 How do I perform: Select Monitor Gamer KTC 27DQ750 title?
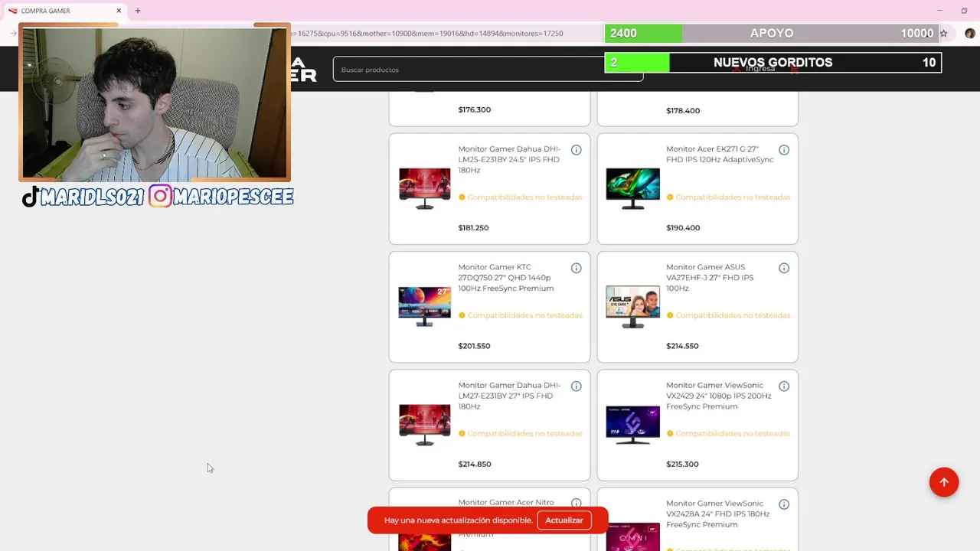coord(505,278)
